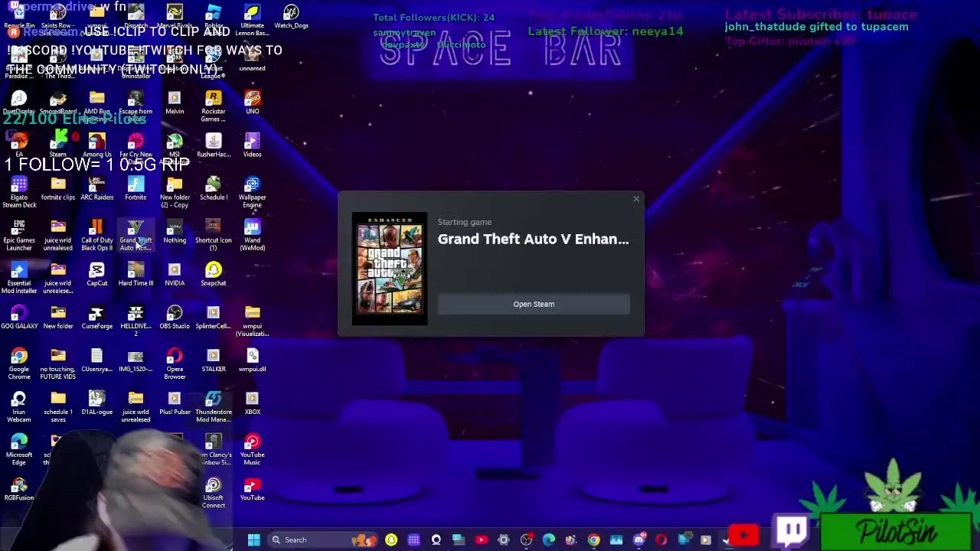
Task: Open Discord from the taskbar
Action: [x=639, y=540]
